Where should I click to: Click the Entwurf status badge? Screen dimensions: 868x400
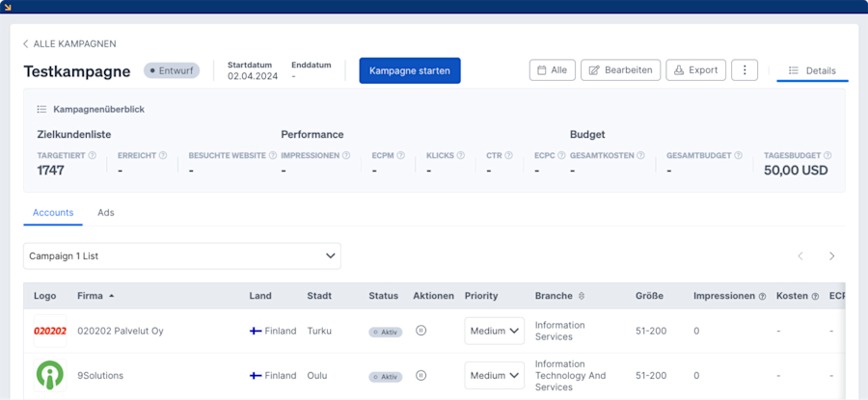[172, 70]
